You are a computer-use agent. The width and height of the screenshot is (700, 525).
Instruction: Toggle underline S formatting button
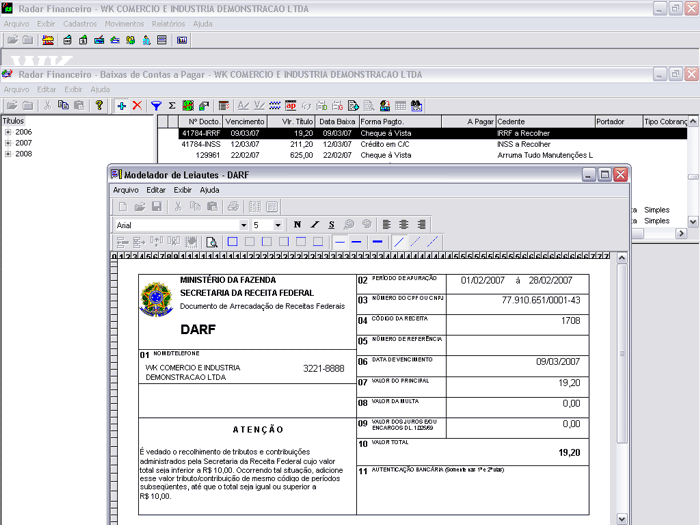331,225
